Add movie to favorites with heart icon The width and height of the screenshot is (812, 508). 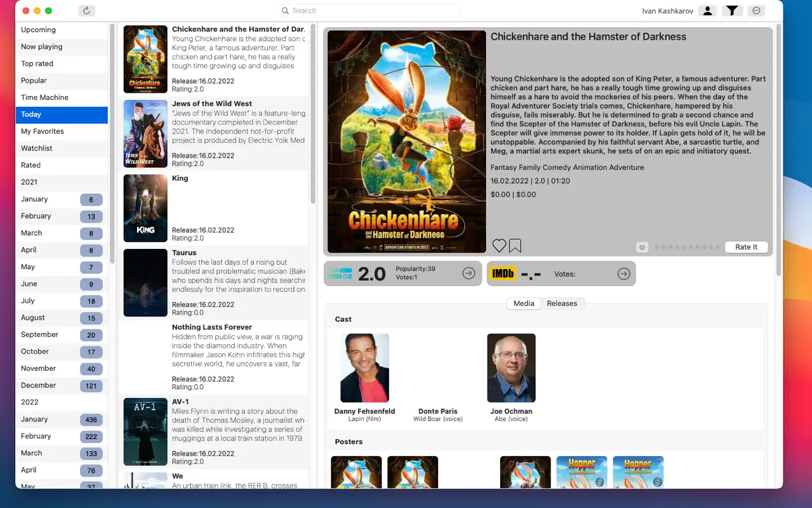499,246
